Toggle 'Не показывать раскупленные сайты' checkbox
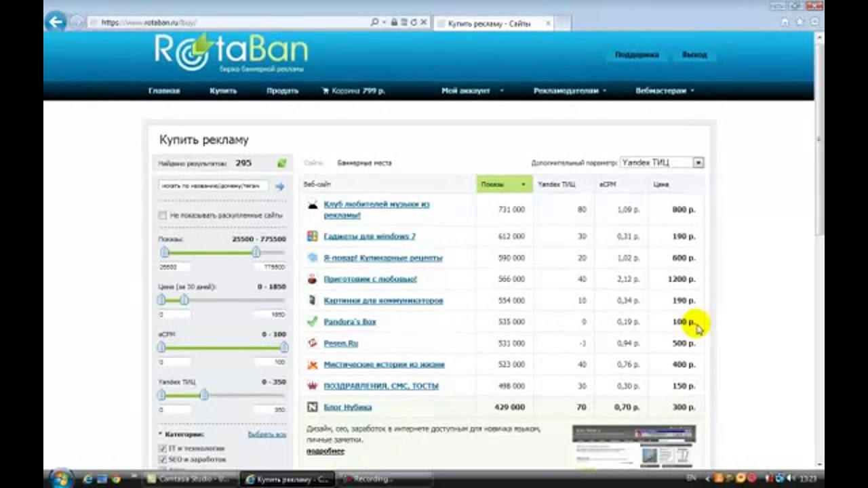Image resolution: width=868 pixels, height=488 pixels. click(x=162, y=215)
